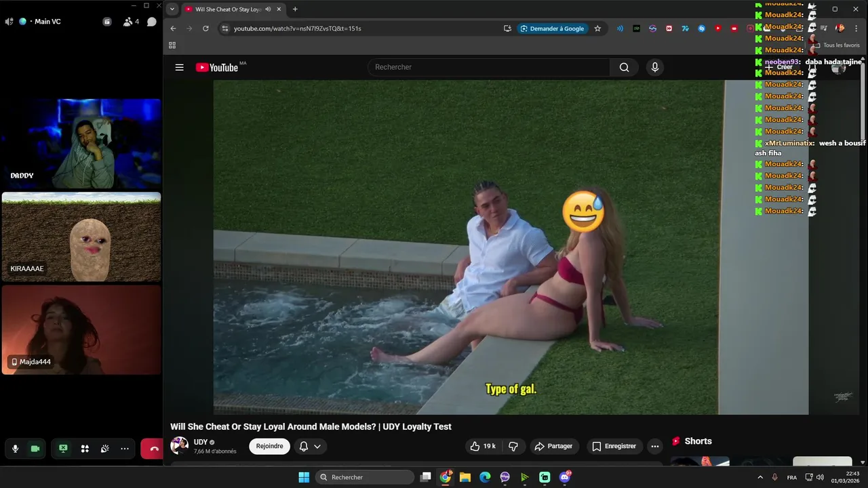Click the icon beside the participants count
868x488 pixels.
(x=107, y=22)
